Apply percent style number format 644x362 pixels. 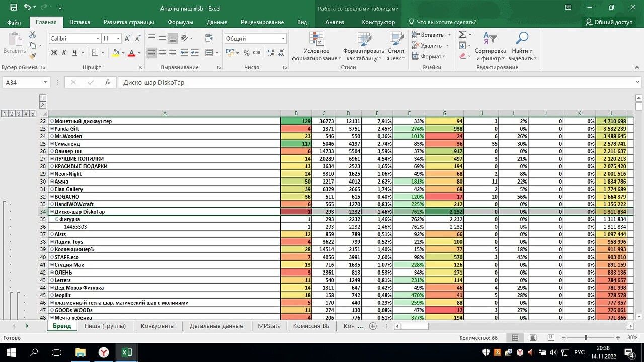click(x=246, y=53)
